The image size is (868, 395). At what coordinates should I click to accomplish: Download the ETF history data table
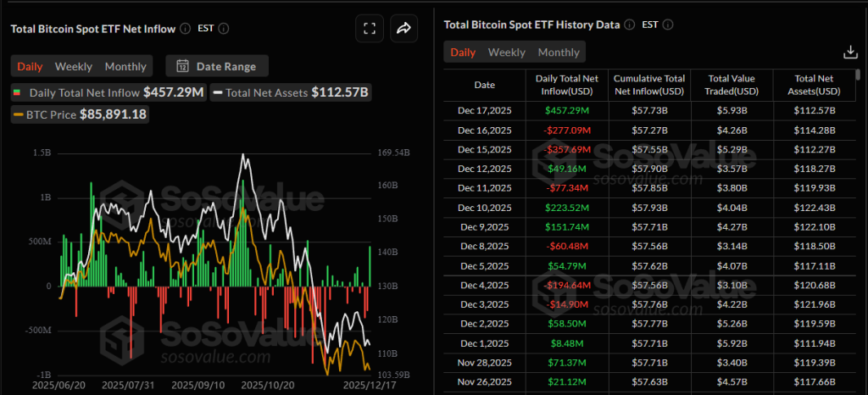coord(850,52)
